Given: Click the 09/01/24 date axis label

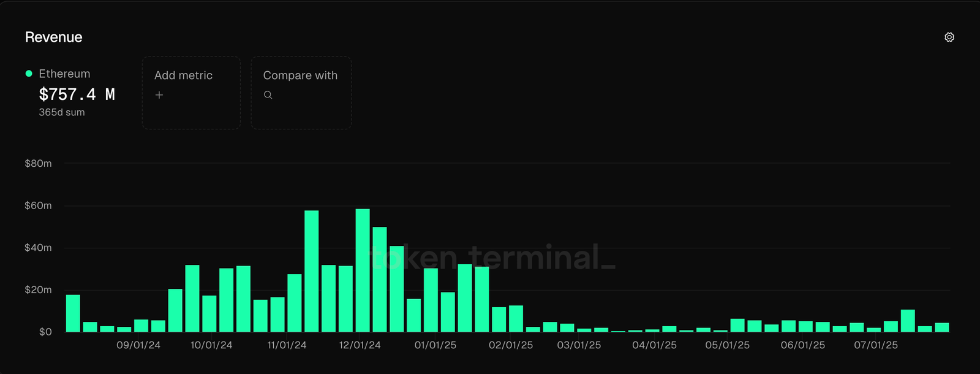Looking at the screenshot, I should [138, 345].
